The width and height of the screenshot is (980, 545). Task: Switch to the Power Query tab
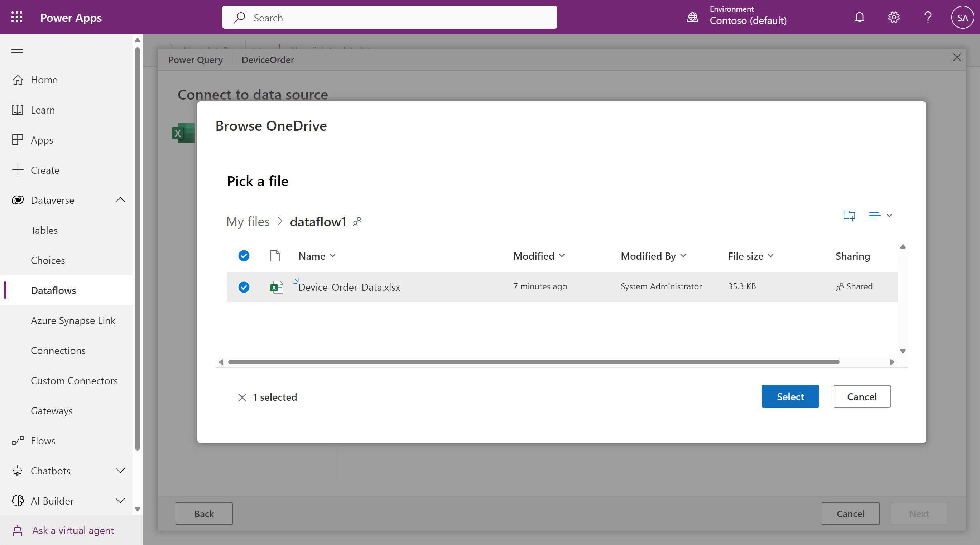pyautogui.click(x=196, y=59)
